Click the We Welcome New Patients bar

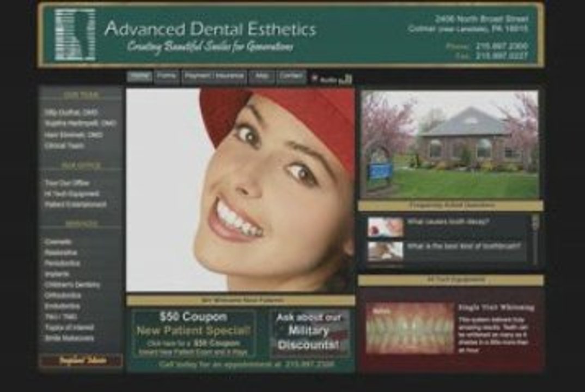pos(241,300)
